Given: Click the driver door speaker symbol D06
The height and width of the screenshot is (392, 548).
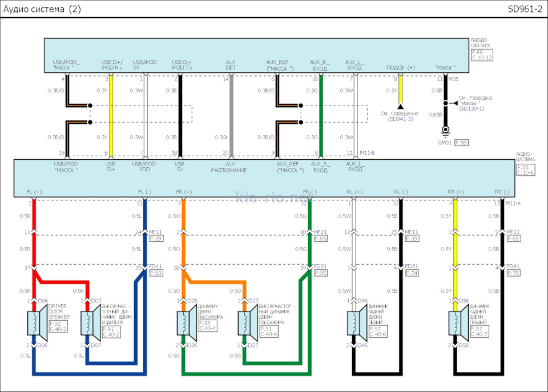Looking at the screenshot, I should pos(37,323).
